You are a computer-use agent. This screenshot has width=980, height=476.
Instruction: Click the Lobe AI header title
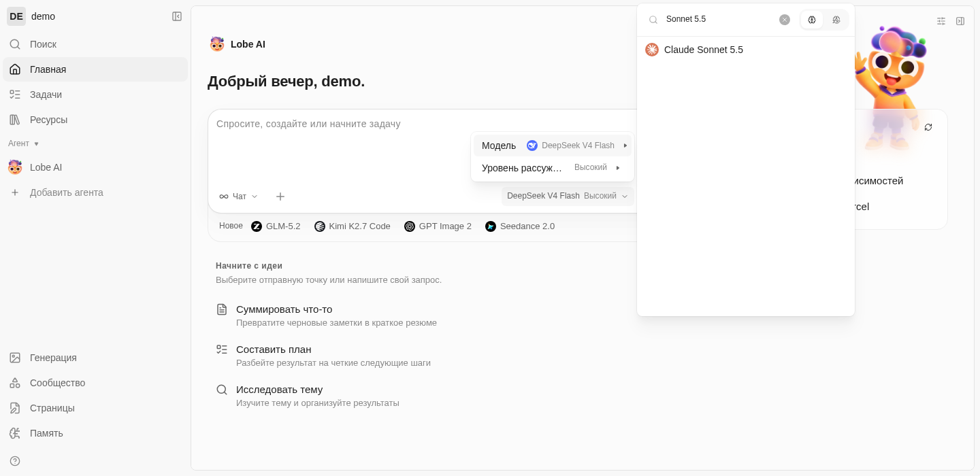pyautogui.click(x=248, y=44)
